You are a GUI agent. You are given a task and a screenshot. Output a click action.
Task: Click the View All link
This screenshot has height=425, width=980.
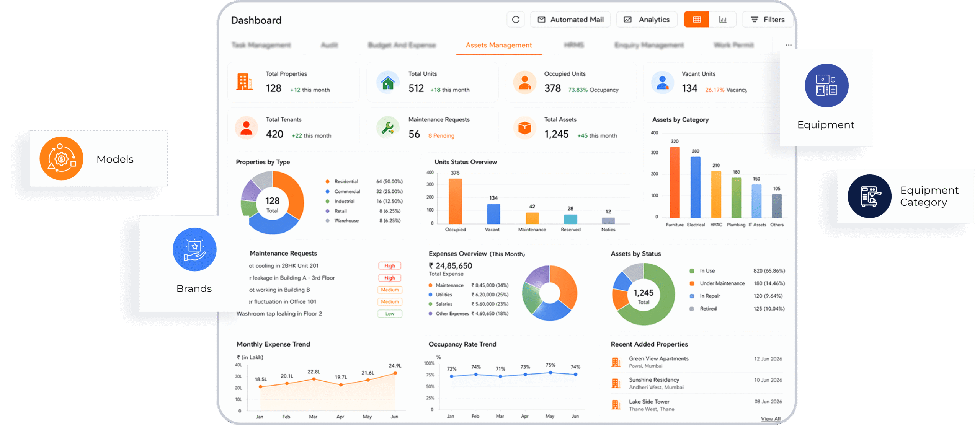[770, 419]
